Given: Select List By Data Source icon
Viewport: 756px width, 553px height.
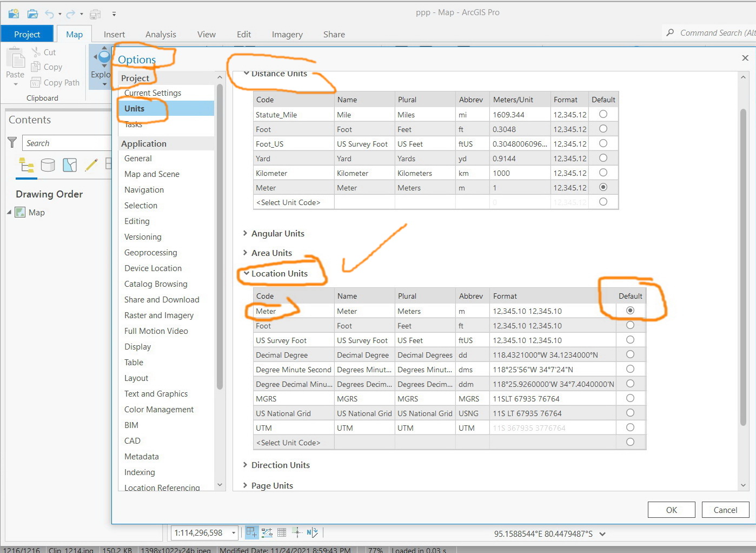Looking at the screenshot, I should point(48,165).
